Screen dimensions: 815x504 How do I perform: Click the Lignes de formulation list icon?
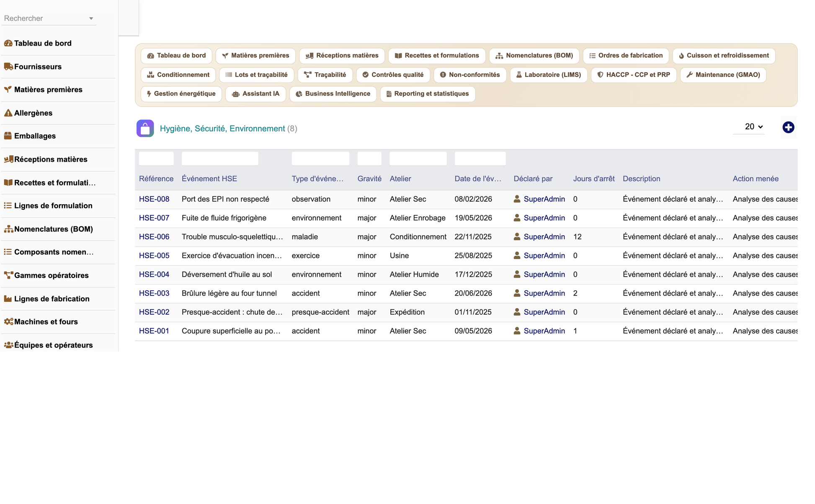click(8, 206)
